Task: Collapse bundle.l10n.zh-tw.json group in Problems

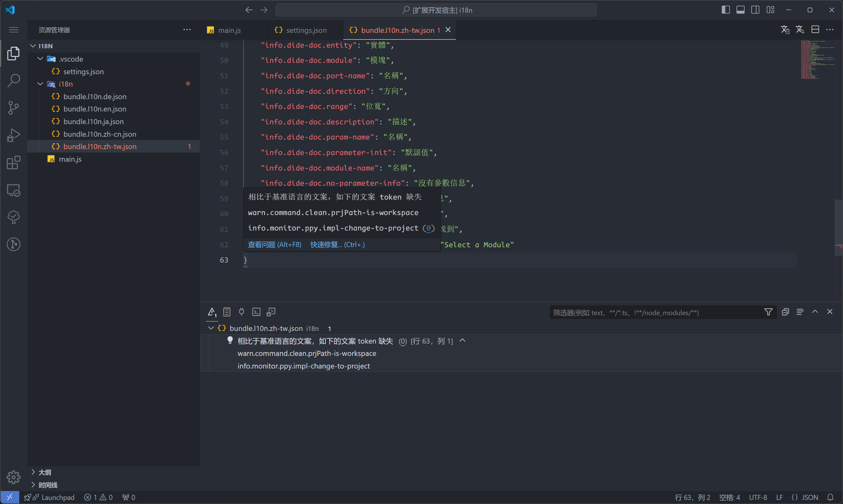Action: (211, 328)
